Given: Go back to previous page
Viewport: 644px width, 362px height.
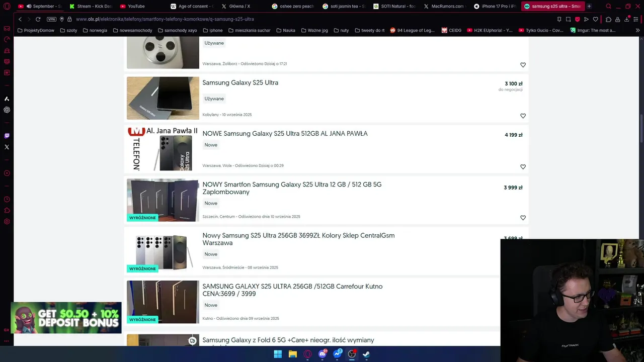Looking at the screenshot, I should pos(20,19).
